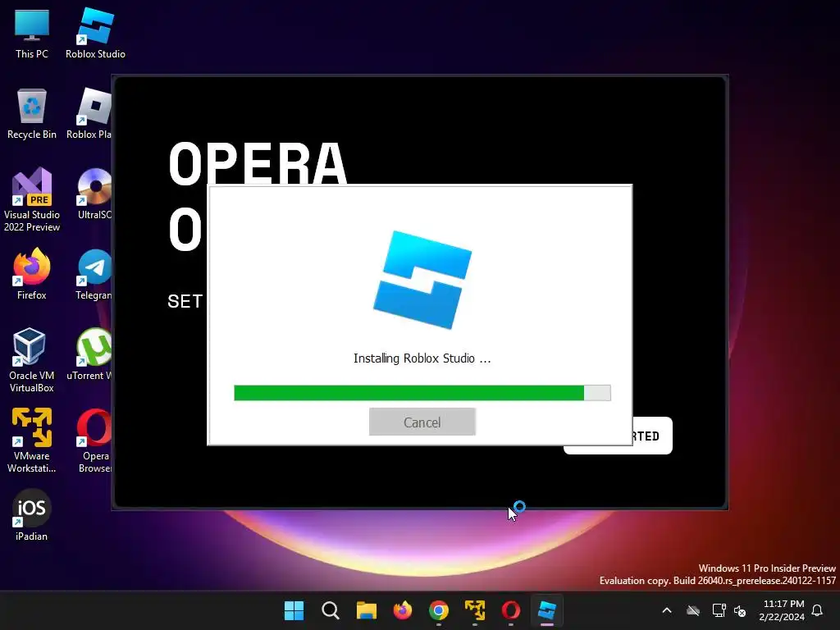The width and height of the screenshot is (840, 630).
Task: Open the notifications bell
Action: tap(818, 610)
